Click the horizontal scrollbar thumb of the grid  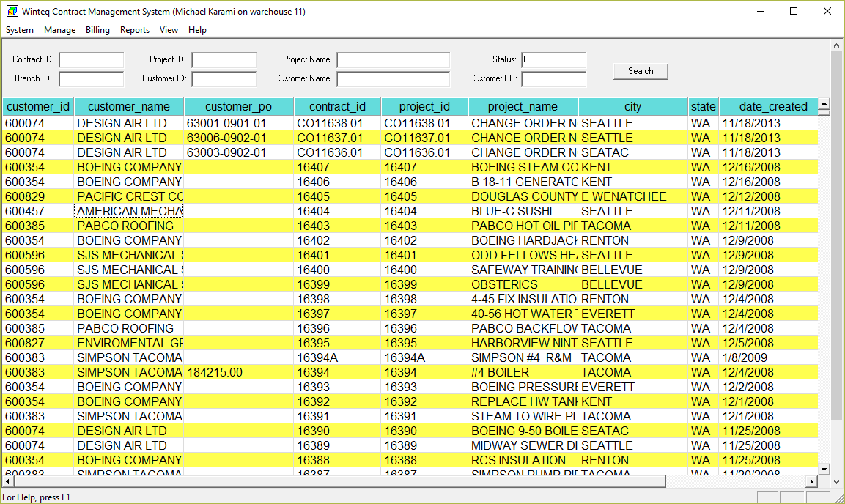pos(339,481)
